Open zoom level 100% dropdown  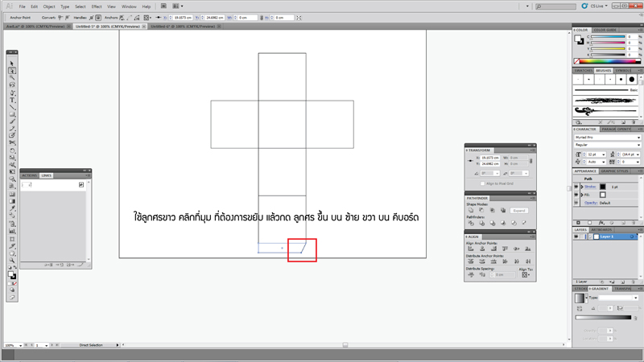pyautogui.click(x=20, y=346)
